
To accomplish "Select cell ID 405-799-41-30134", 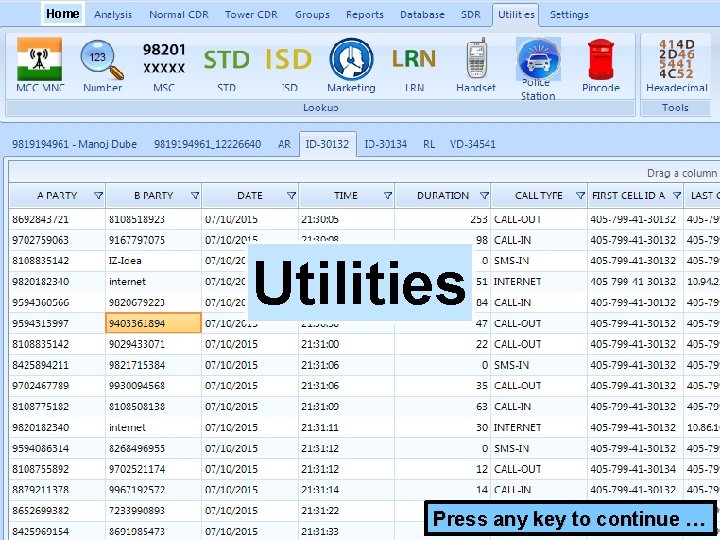I will (x=635, y=469).
